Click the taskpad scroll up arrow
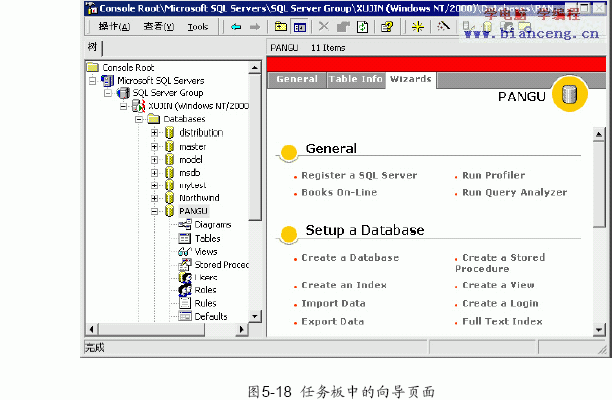The image size is (612, 400). click(x=599, y=134)
